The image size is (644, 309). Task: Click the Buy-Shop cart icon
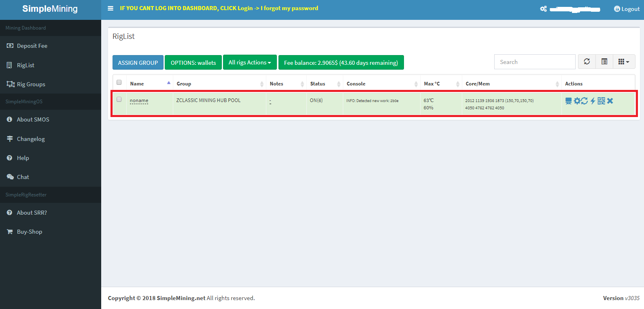click(x=10, y=232)
